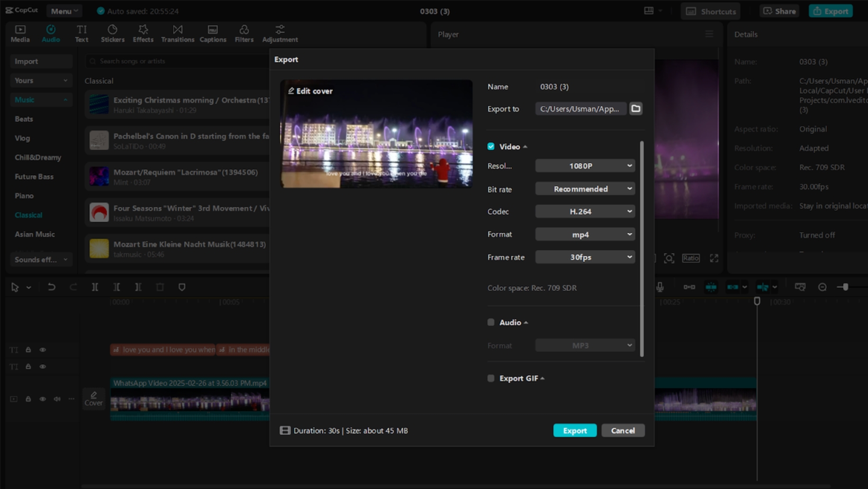Click the Import button
The width and height of the screenshot is (868, 489).
click(x=41, y=61)
